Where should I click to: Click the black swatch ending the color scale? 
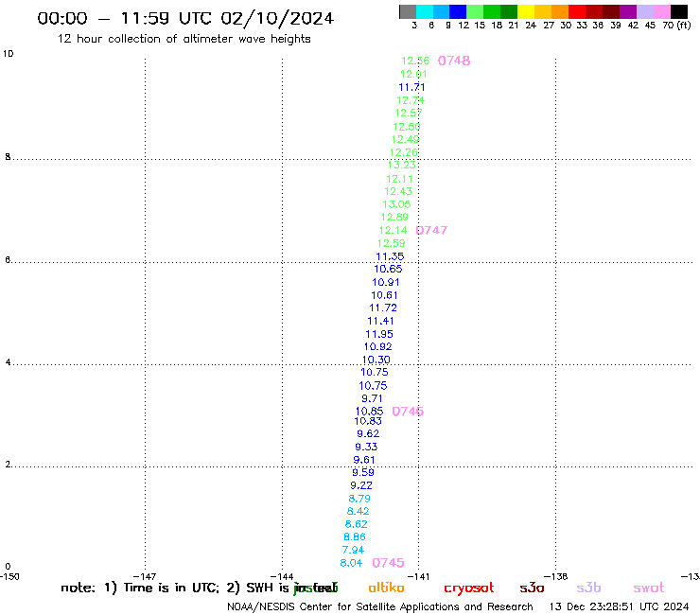pos(678,11)
